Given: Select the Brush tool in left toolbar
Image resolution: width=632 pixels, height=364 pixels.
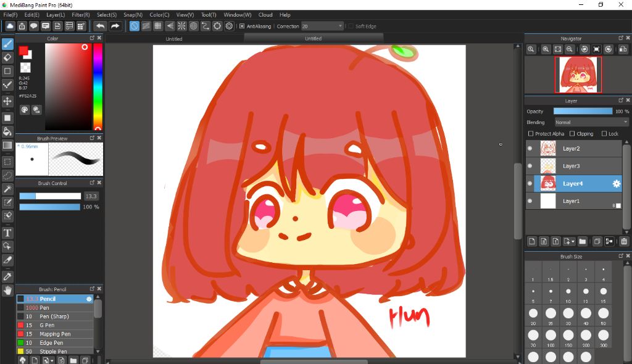Looking at the screenshot, I should click(7, 44).
